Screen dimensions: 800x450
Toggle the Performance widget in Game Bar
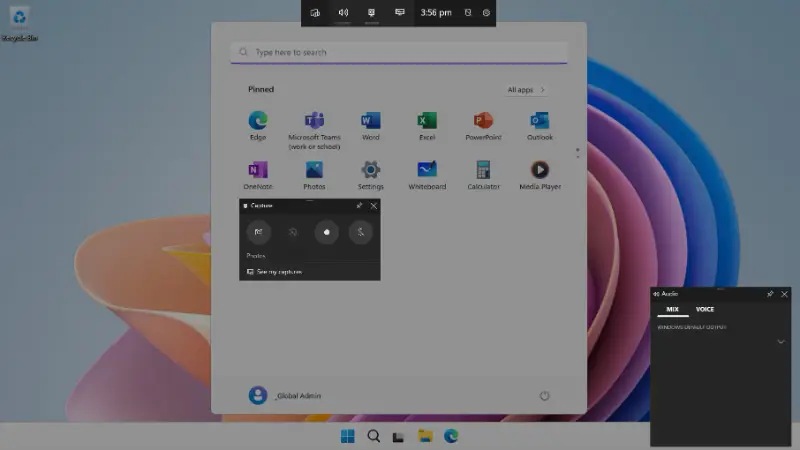point(399,13)
